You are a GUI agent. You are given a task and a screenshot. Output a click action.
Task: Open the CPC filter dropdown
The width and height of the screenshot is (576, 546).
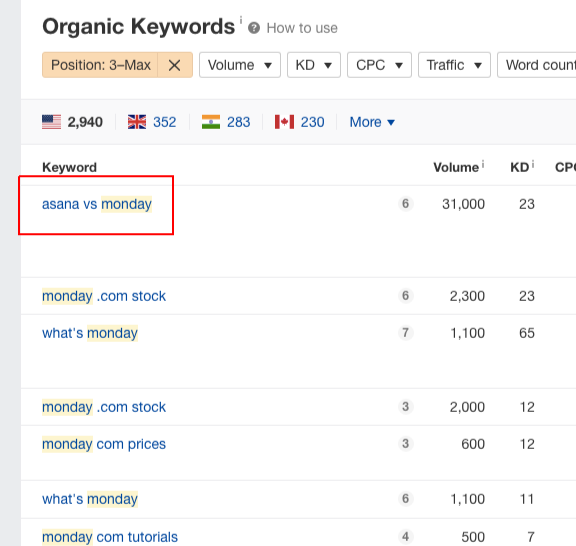379,65
